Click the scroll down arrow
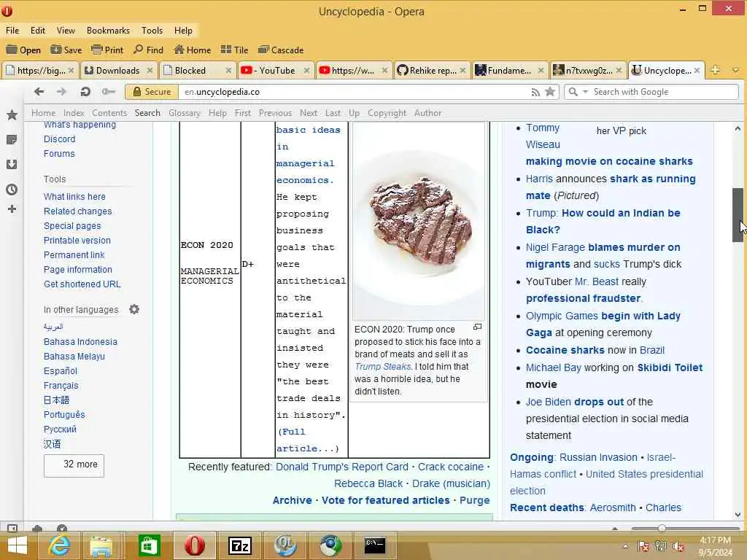 738,514
